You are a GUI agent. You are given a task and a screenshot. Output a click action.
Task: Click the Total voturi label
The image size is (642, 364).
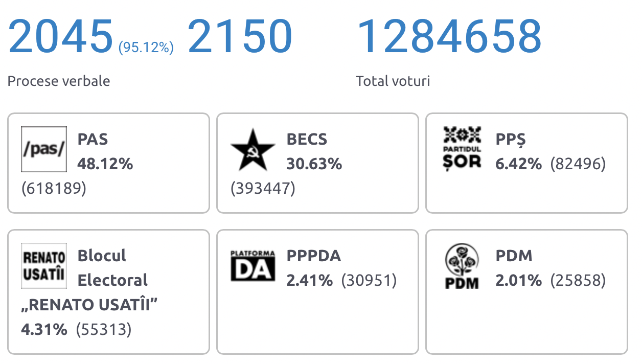[393, 81]
